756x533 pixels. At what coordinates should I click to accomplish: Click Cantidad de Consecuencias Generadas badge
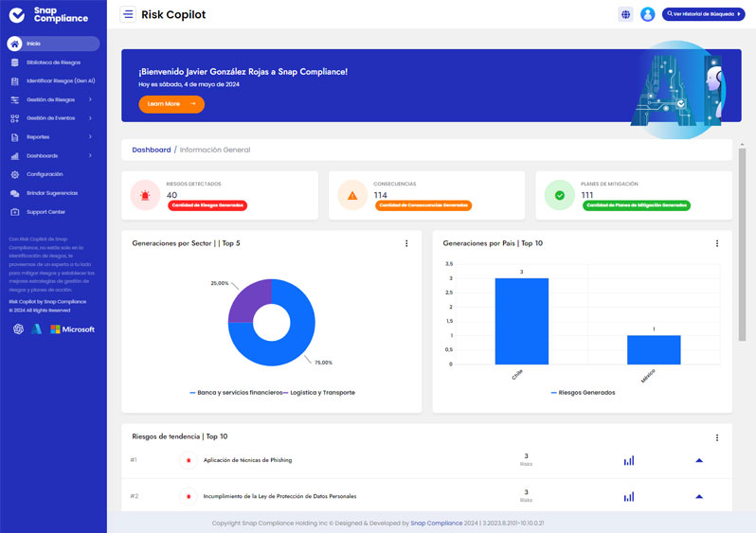[x=423, y=205]
